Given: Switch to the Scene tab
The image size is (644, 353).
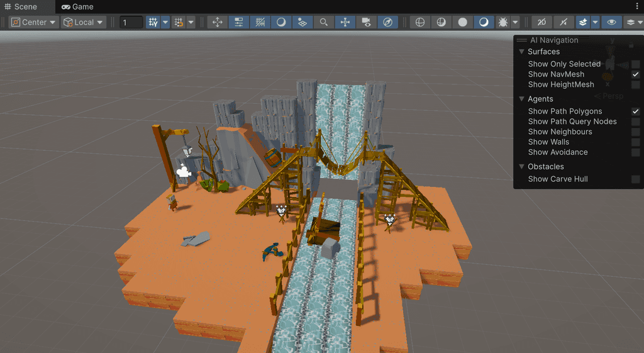Looking at the screenshot, I should click(x=21, y=6).
